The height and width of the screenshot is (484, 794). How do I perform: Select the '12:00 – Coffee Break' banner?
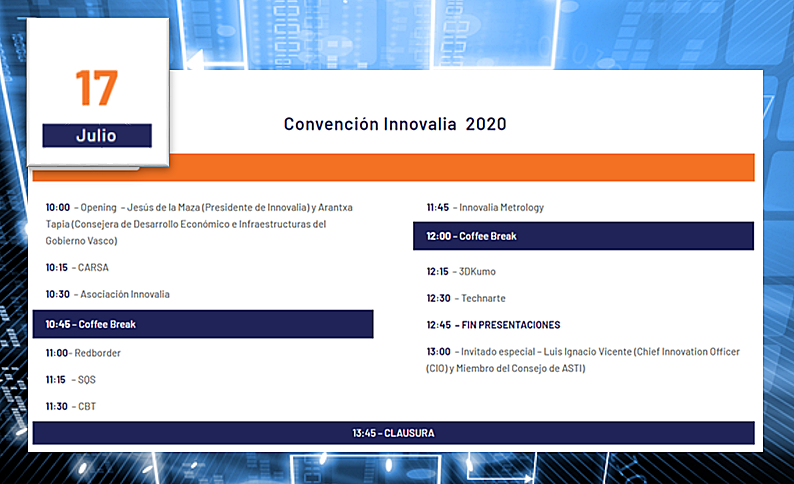(x=583, y=236)
